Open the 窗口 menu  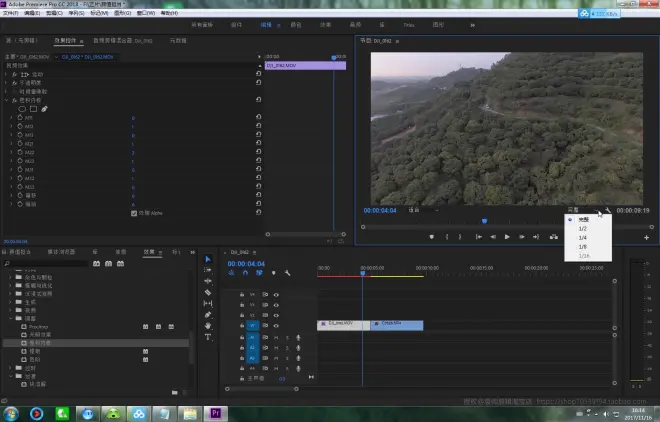[146, 13]
